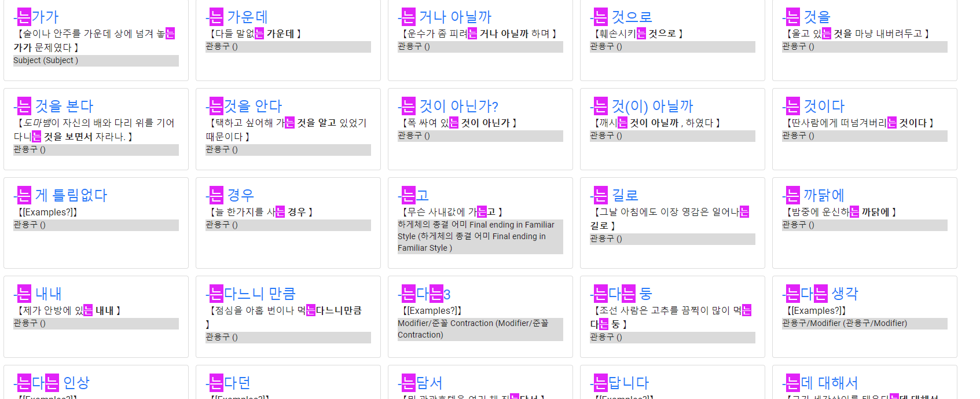The height and width of the screenshot is (399, 980).
Task: Open the -는 것이 아닌가? entry
Action: coord(448,106)
